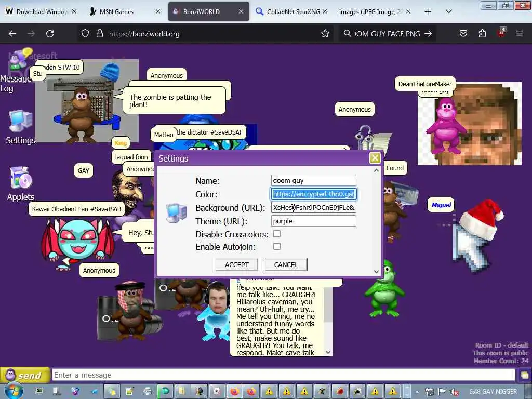
Task: Click the send button
Action: pos(25,375)
